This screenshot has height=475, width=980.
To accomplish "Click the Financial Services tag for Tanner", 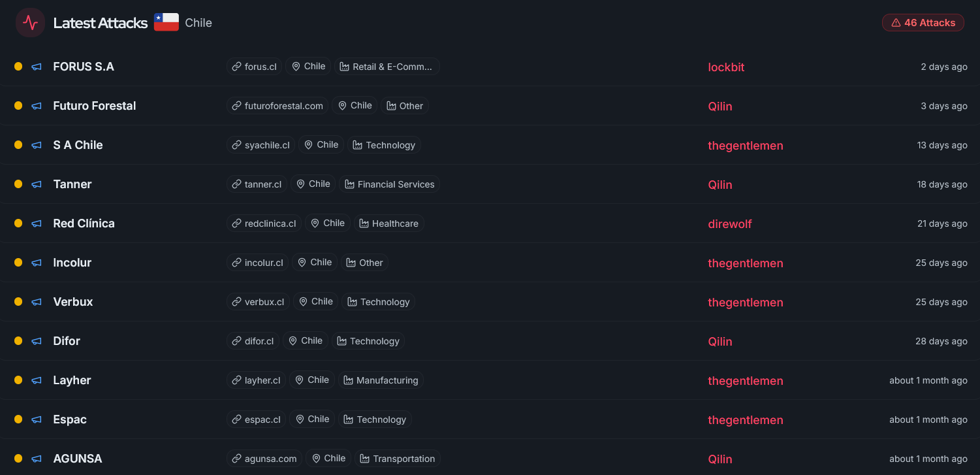I will (390, 184).
